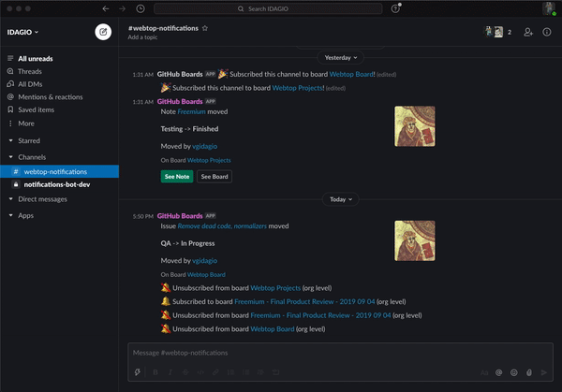Viewport: 562px width, 392px height.
Task: Open GitHub Boards app name at 5:50 PM
Action: tap(180, 216)
